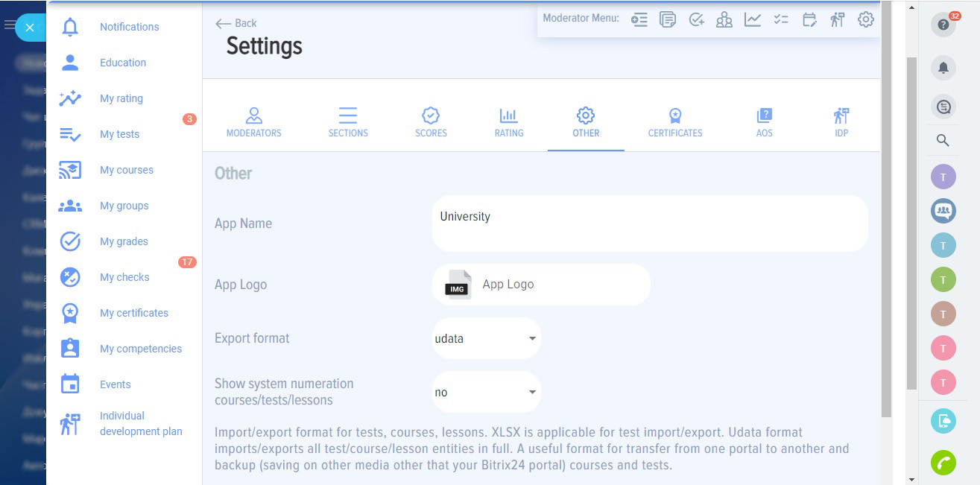
Task: Switch to the Moderators tab
Action: [253, 123]
